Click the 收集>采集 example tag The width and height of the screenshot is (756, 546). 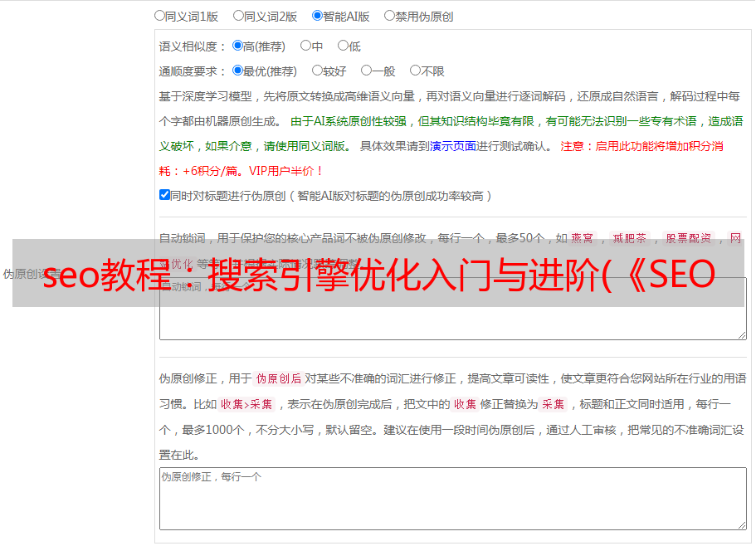click(246, 404)
